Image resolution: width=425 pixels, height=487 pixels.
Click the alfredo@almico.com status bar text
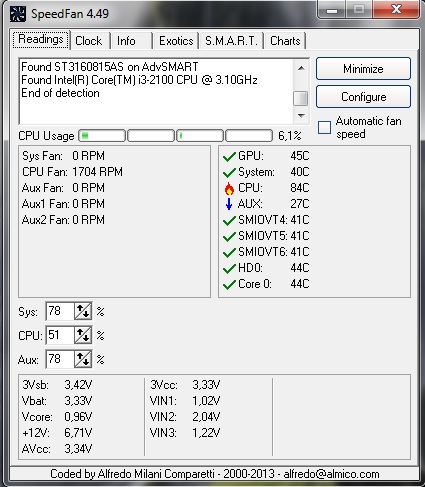click(x=331, y=474)
